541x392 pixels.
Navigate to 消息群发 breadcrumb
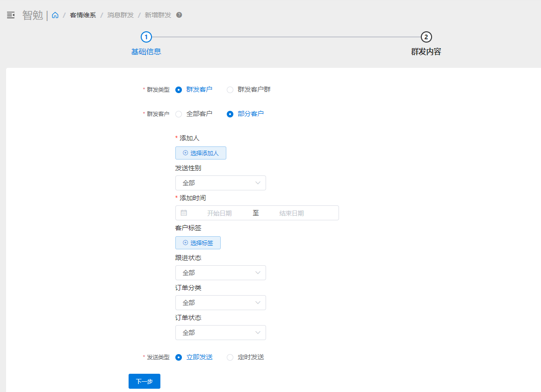[121, 15]
